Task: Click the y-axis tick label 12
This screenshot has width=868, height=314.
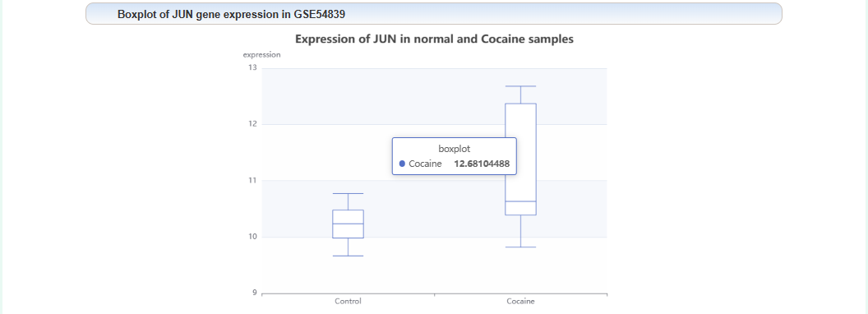Action: point(252,124)
